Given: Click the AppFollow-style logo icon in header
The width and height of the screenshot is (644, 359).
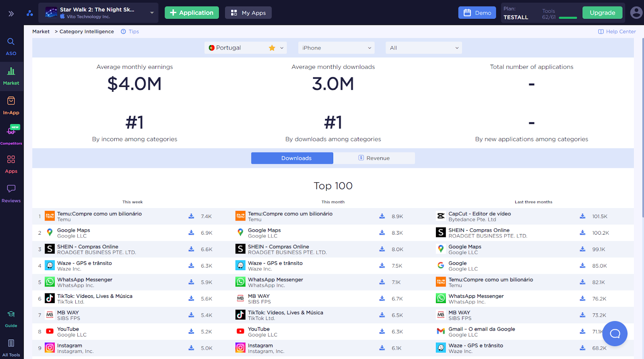Looking at the screenshot, I should [30, 13].
